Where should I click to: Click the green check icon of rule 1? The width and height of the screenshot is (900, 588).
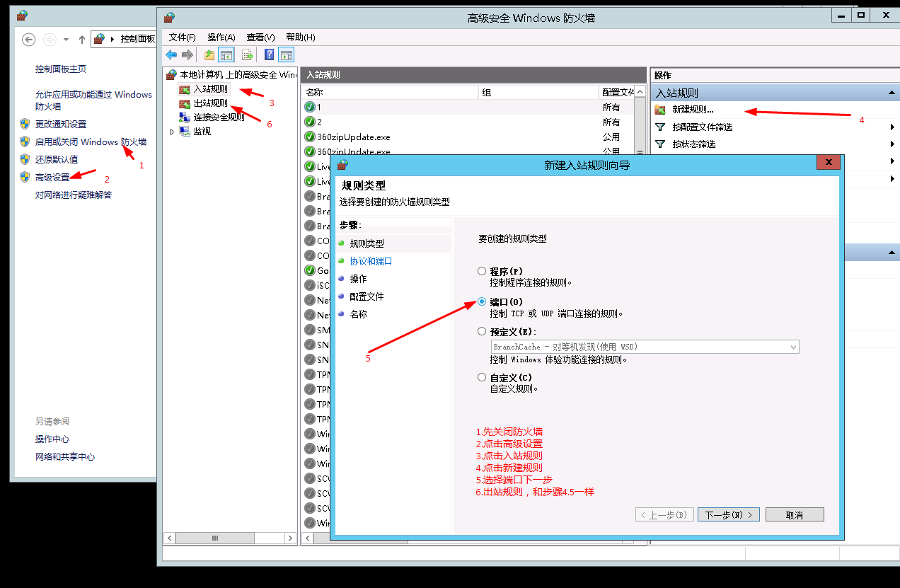pos(310,107)
